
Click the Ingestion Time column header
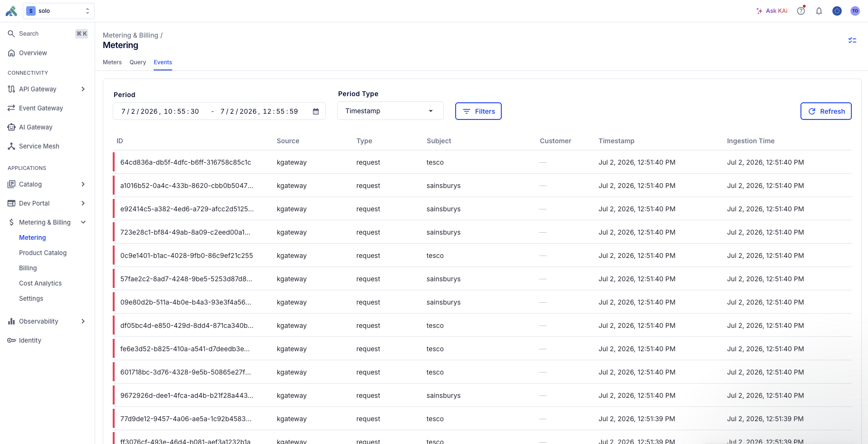coord(751,141)
